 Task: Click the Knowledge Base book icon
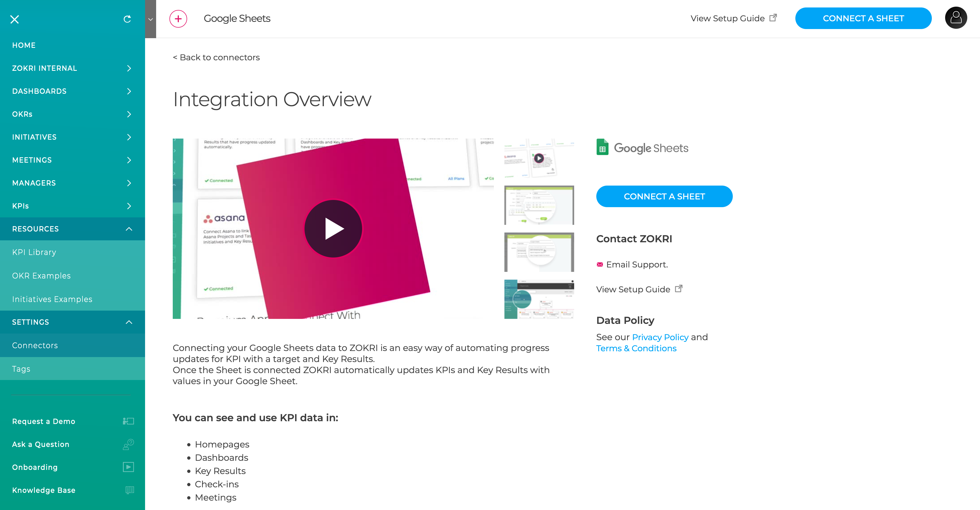(129, 490)
